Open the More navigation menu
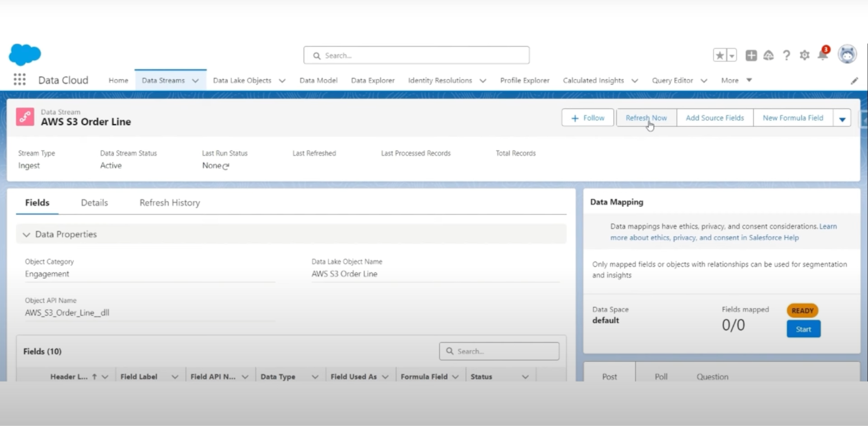Viewport: 868px width, 426px height. click(x=736, y=80)
